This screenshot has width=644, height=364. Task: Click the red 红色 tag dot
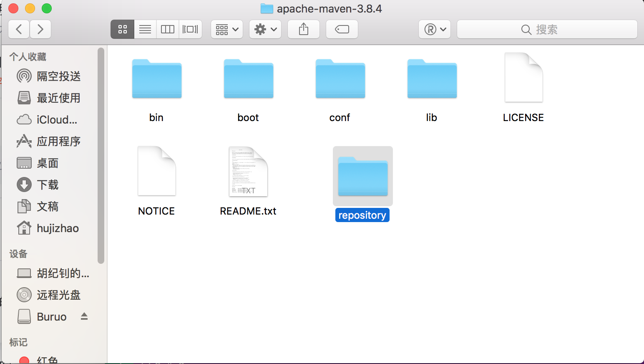click(x=24, y=360)
